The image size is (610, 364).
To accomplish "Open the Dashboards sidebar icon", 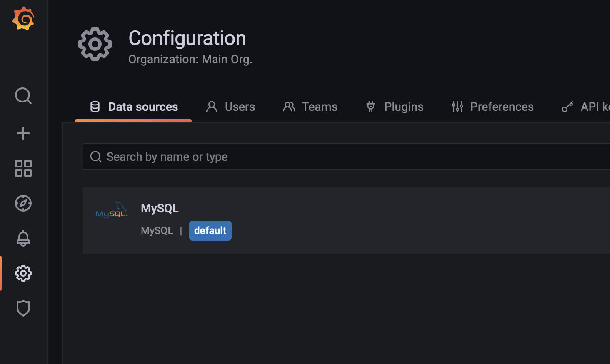I will point(23,168).
